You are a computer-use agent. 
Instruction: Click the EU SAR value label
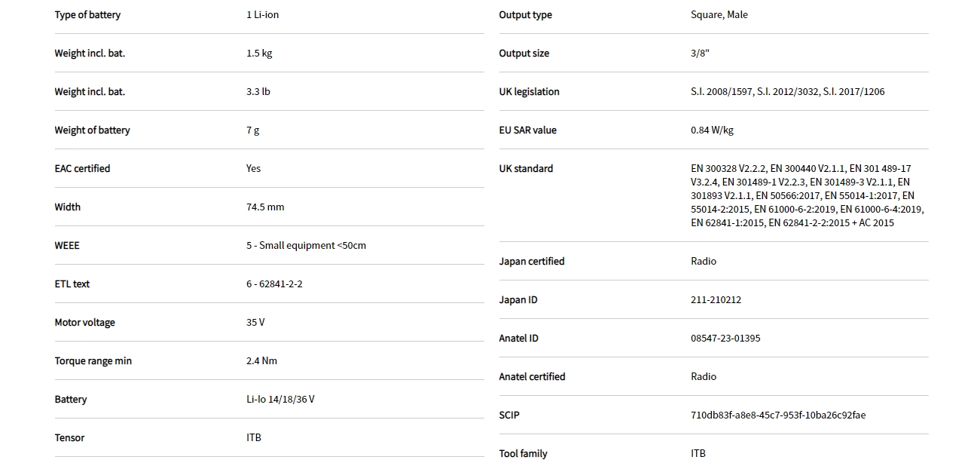pos(527,130)
